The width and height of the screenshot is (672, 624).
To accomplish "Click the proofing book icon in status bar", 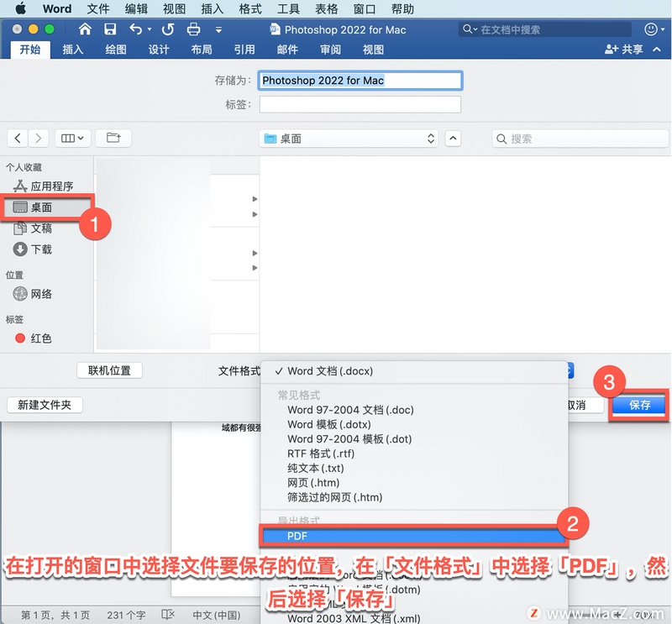I will coord(167,615).
